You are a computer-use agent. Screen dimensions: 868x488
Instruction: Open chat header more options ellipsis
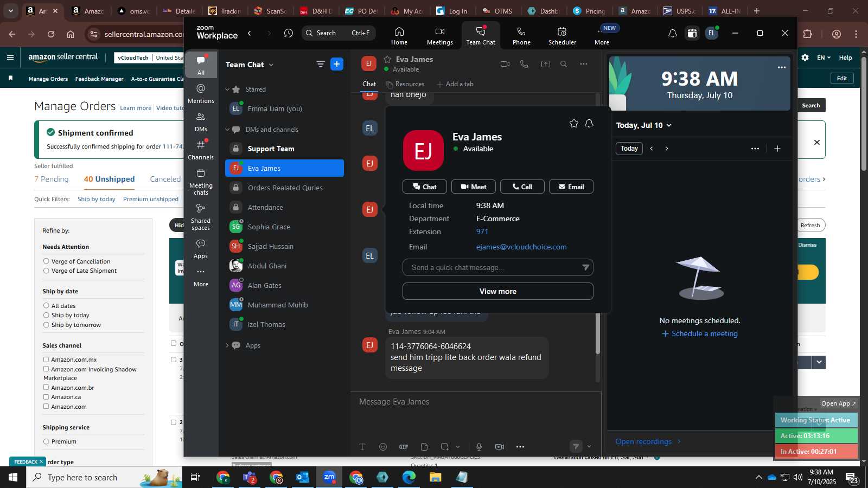click(584, 64)
